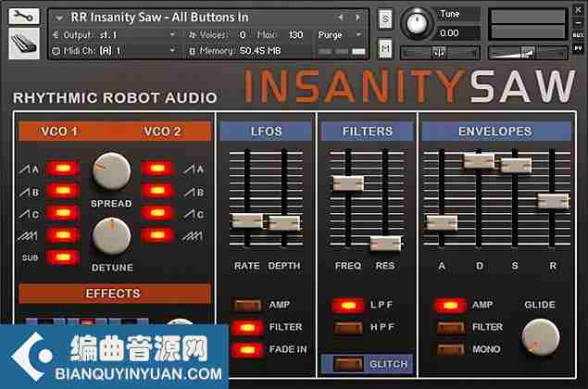Viewport: 588px width, 389px height.
Task: Toggle VCO 1 saw A LED button
Action: (x=63, y=169)
